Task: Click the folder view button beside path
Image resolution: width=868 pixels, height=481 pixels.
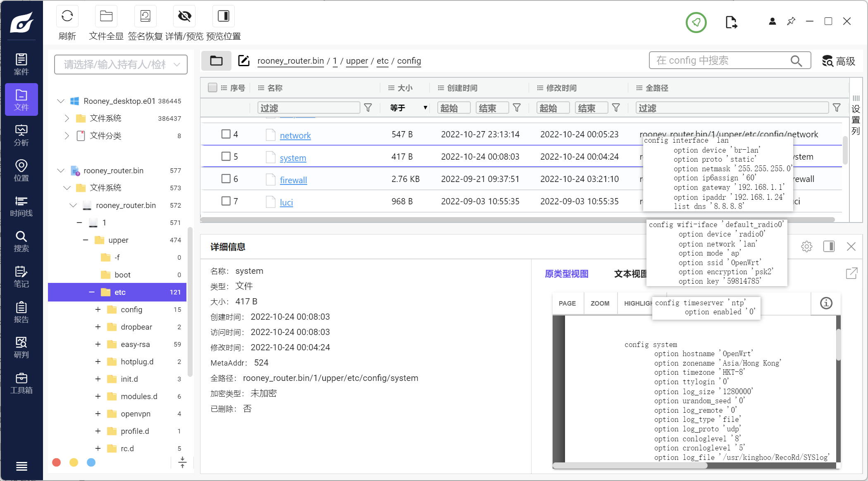Action: pos(216,61)
